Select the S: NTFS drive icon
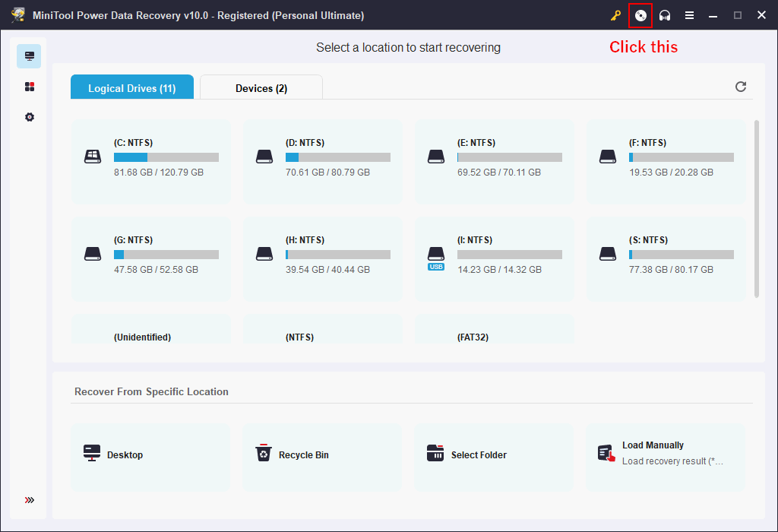The width and height of the screenshot is (778, 532). click(x=608, y=254)
